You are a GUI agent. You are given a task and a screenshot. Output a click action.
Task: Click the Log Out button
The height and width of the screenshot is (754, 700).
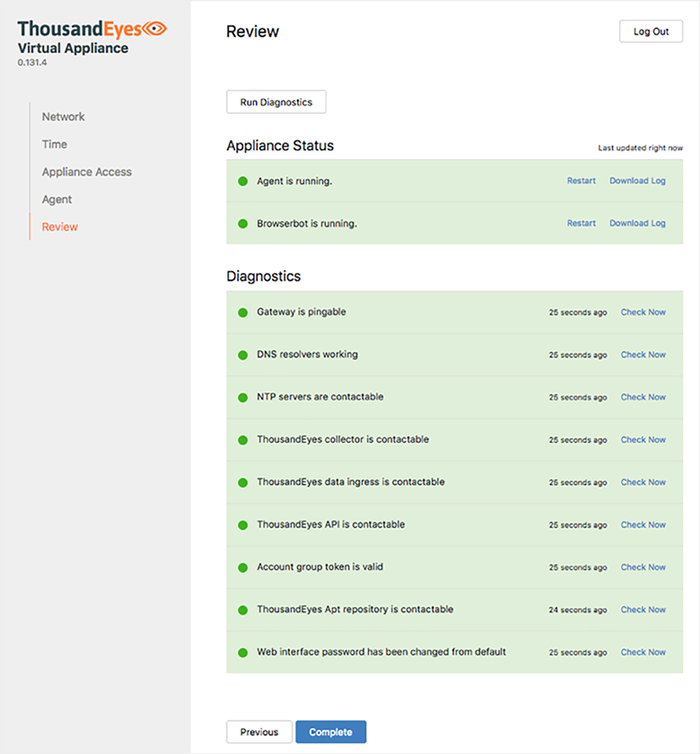pos(651,31)
